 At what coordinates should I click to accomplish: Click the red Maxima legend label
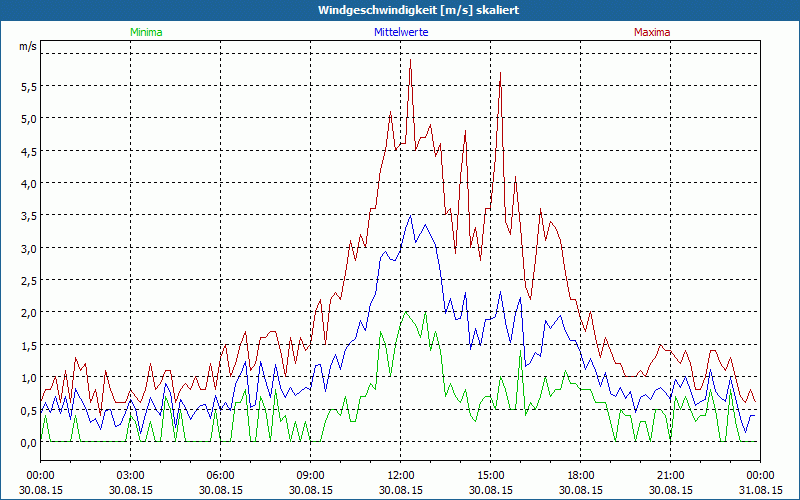coord(652,32)
